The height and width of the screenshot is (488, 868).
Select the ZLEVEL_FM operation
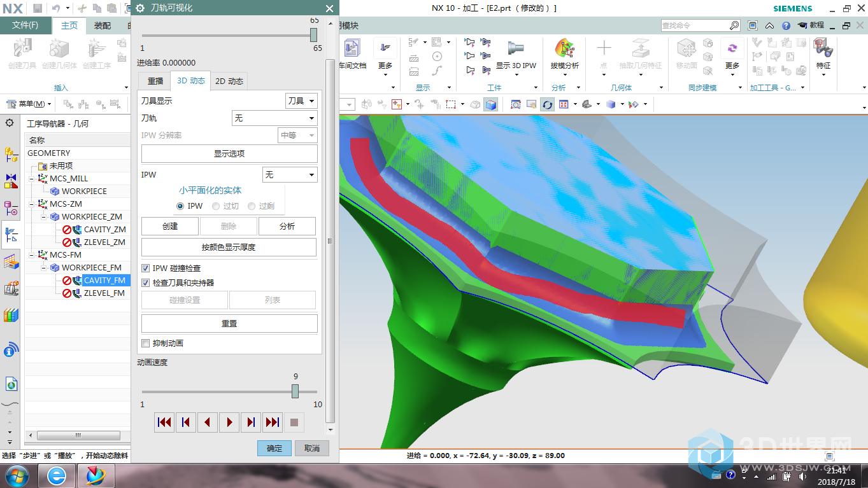pyautogui.click(x=104, y=293)
